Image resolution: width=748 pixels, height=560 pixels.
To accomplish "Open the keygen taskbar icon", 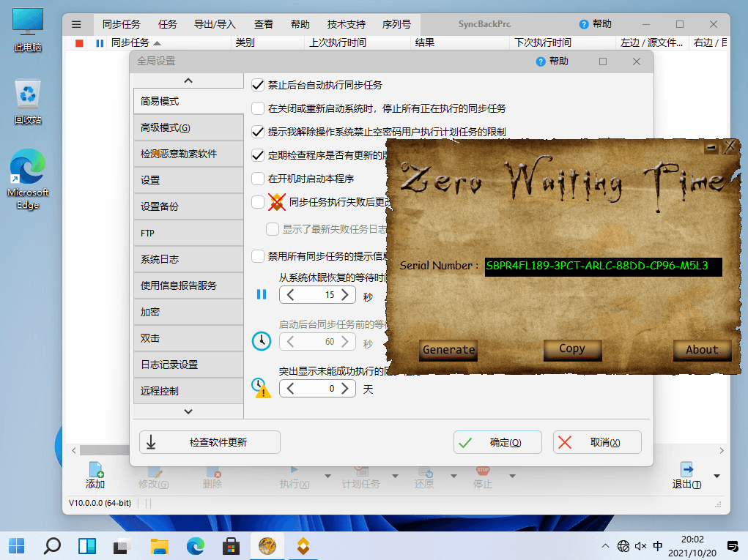I will point(267,545).
